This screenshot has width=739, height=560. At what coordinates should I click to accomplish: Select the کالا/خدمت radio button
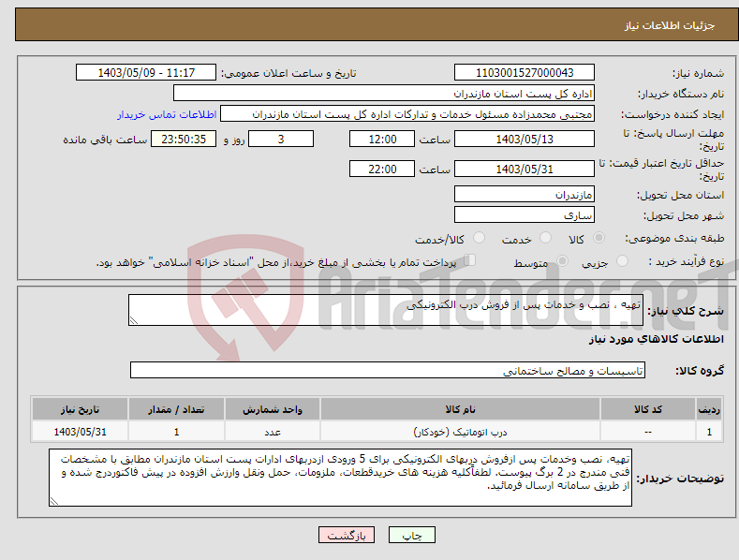[479, 238]
